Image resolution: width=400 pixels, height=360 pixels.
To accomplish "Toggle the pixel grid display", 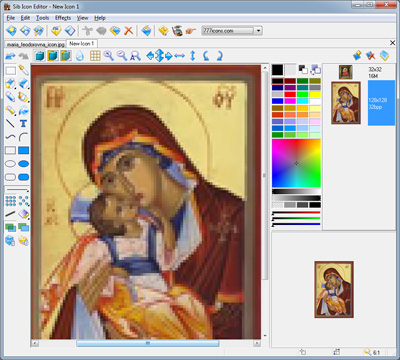I will click(x=95, y=56).
